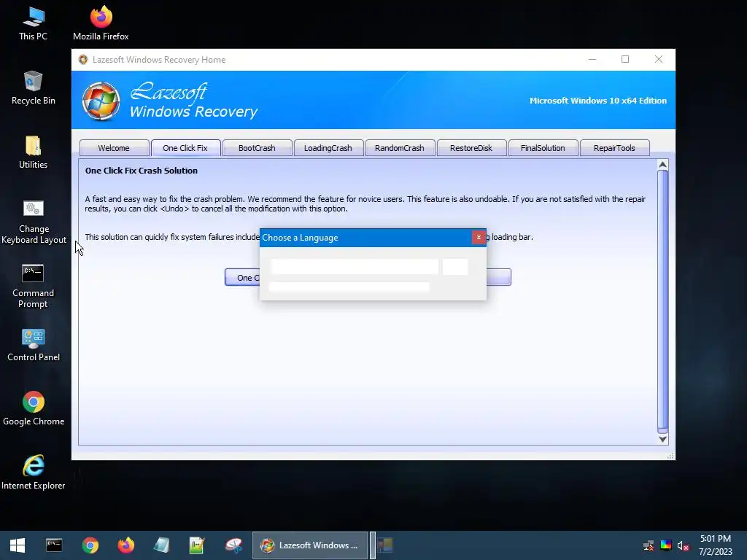Open Change Keyboard Layout shortcut
The width and height of the screenshot is (747, 560).
coord(34,222)
